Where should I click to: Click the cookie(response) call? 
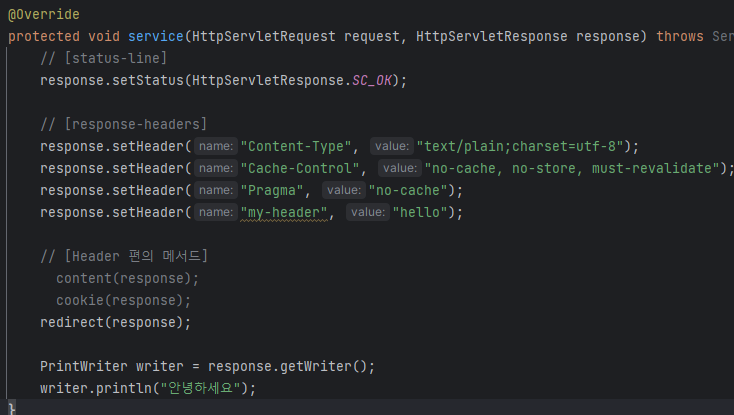pyautogui.click(x=124, y=300)
